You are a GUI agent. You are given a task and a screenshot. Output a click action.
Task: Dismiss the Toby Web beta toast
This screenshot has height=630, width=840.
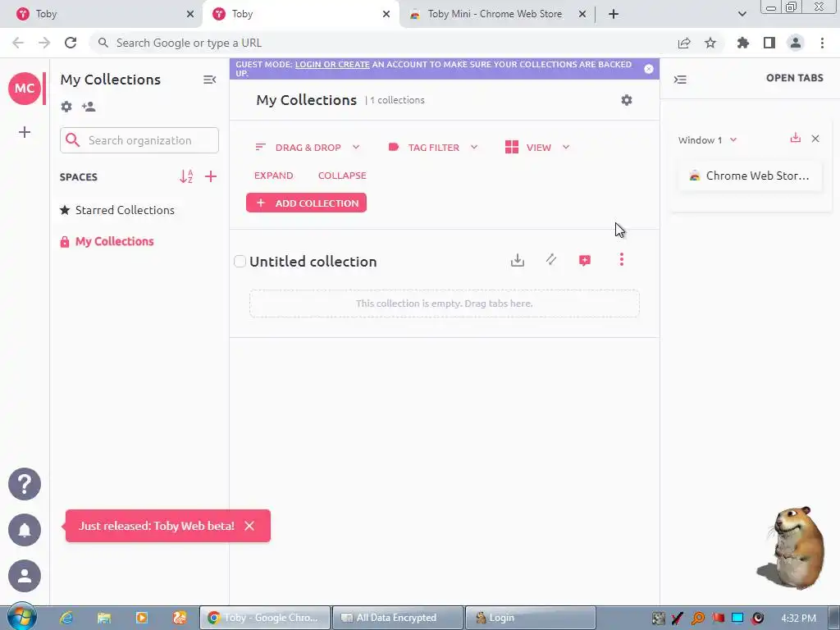249,526
